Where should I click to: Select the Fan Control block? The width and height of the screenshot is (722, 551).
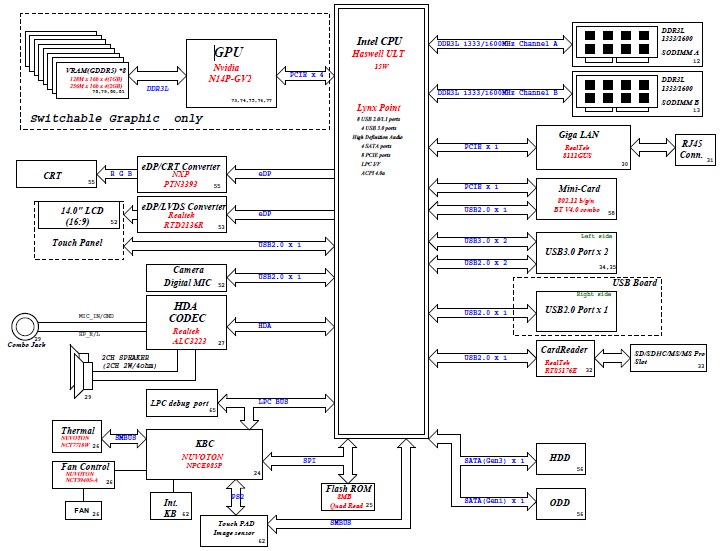click(x=83, y=475)
